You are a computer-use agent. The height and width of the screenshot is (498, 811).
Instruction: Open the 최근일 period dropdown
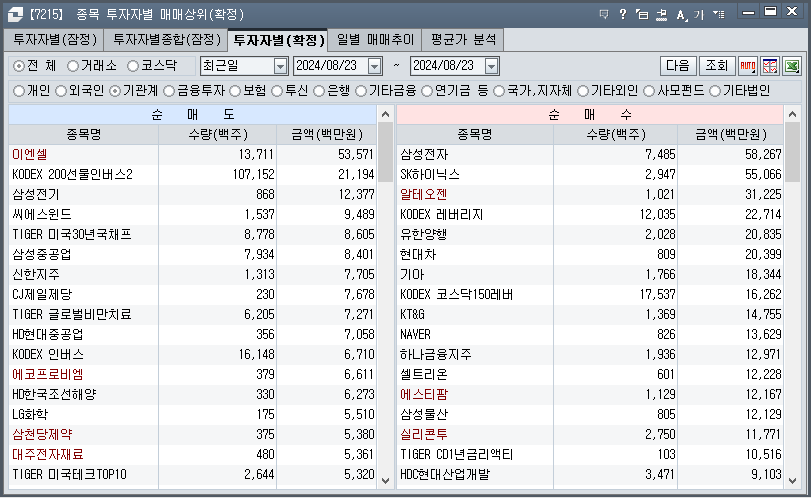(280, 66)
